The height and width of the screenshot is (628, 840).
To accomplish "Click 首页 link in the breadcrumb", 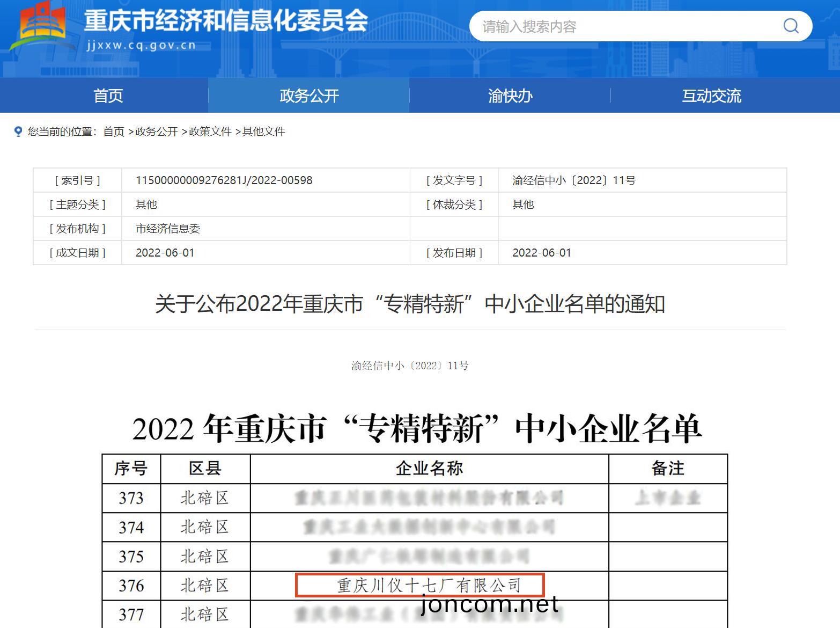I will (x=114, y=132).
